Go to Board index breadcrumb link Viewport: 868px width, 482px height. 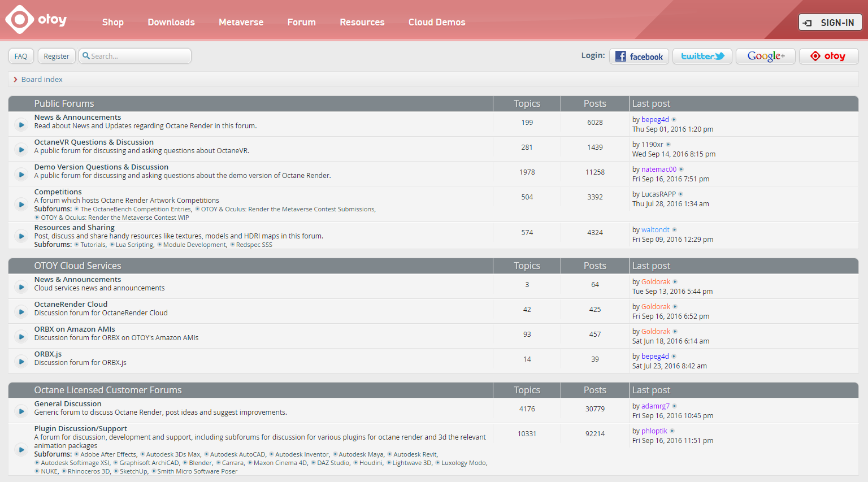coord(42,80)
